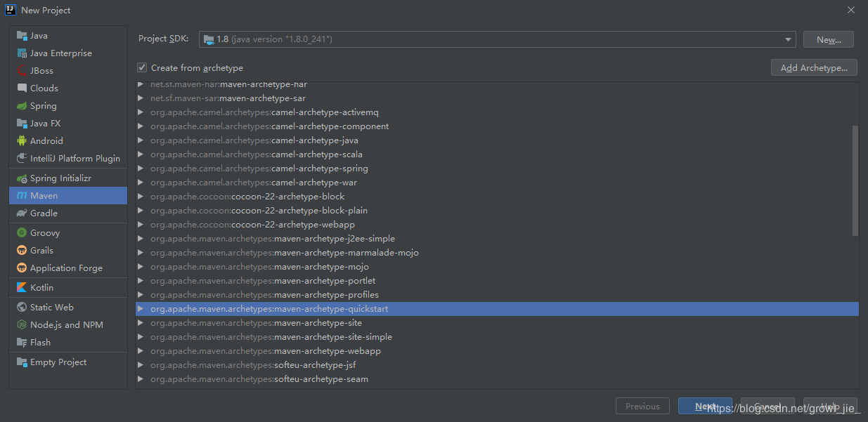Expand the camel-archetype-spring node
Screen dimensions: 868x422
click(141, 169)
